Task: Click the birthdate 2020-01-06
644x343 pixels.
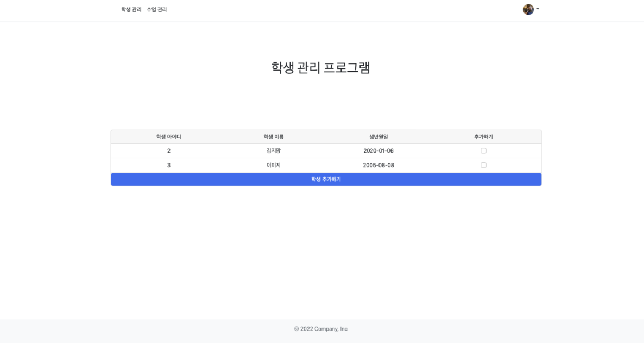Action: [x=378, y=150]
